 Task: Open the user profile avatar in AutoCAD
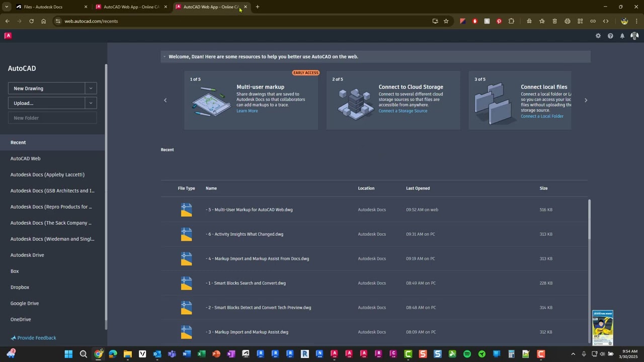(634, 36)
